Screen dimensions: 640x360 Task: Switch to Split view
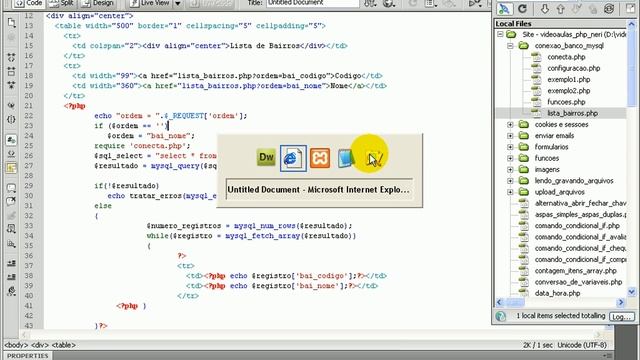click(x=61, y=3)
